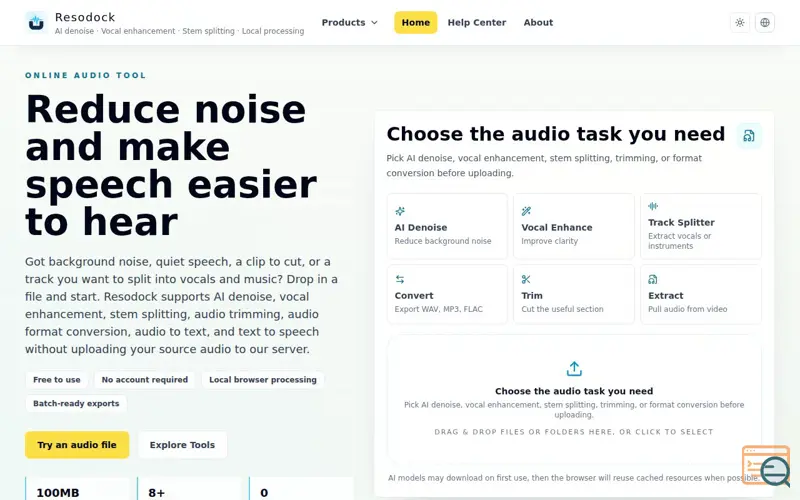This screenshot has width=800, height=500.
Task: Click the Batch-ready exports tag
Action: [x=76, y=403]
